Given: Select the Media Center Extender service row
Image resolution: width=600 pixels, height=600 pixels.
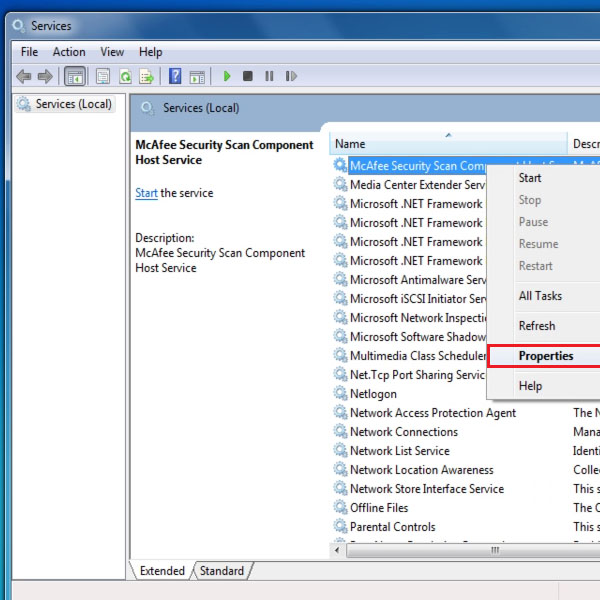Looking at the screenshot, I should click(x=409, y=184).
